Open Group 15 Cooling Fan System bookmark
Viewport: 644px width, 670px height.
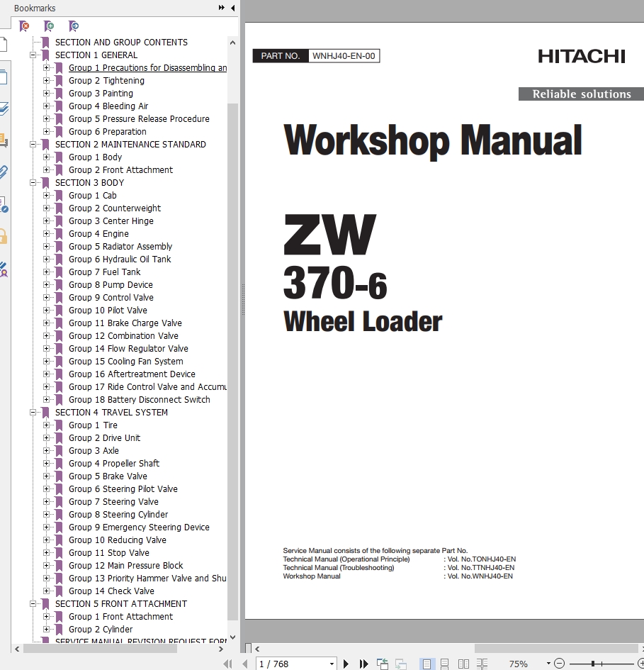pyautogui.click(x=125, y=362)
